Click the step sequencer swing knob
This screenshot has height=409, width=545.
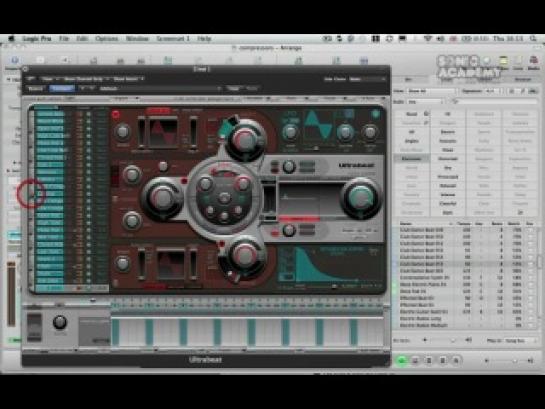pos(60,322)
